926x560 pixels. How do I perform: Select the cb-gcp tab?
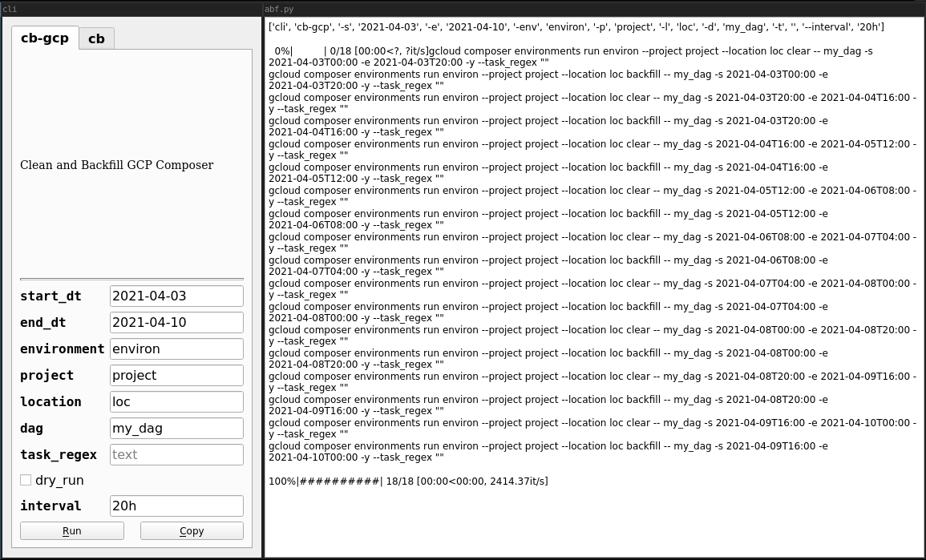point(45,38)
